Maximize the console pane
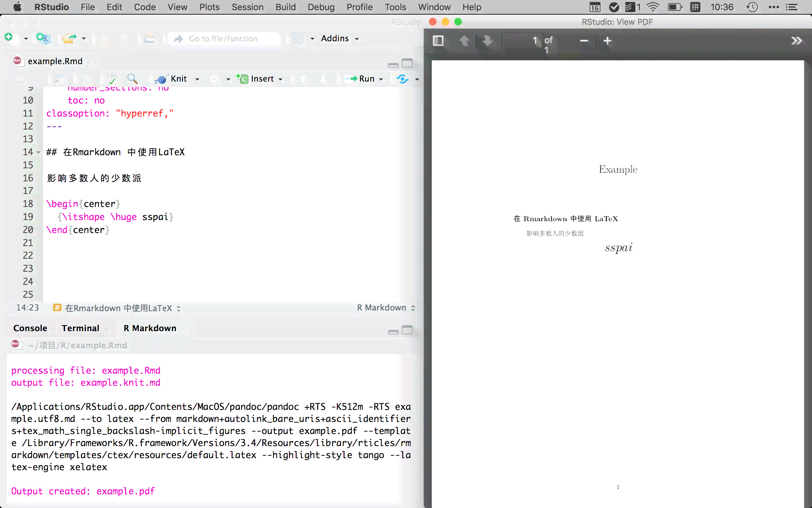Viewport: 812px width, 508px height. (407, 330)
